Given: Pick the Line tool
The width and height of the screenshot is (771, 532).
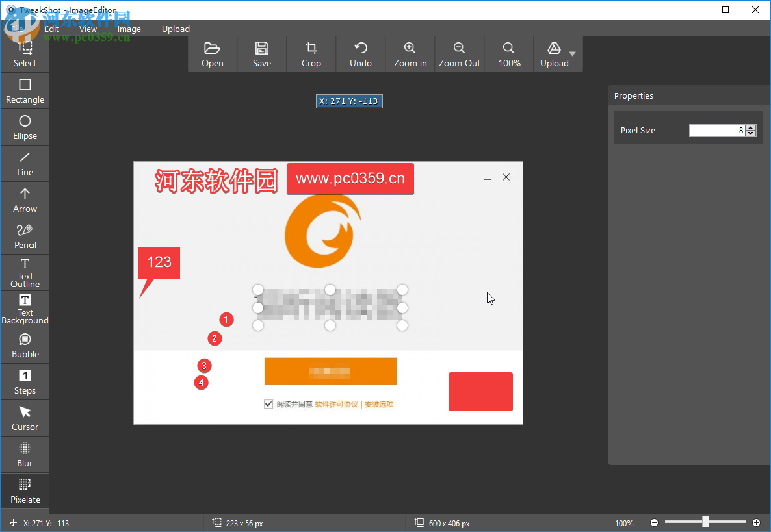Looking at the screenshot, I should (x=25, y=164).
